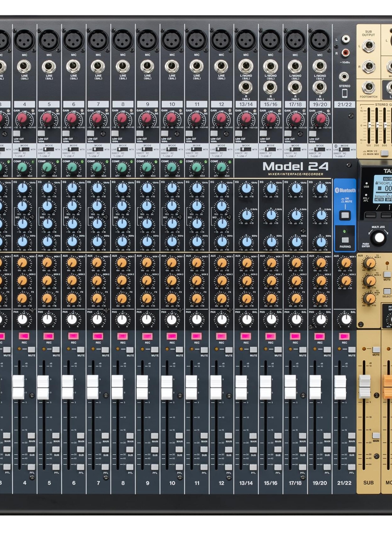Toggle the MUTE button above the SUB fader

pyautogui.click(x=376, y=350)
